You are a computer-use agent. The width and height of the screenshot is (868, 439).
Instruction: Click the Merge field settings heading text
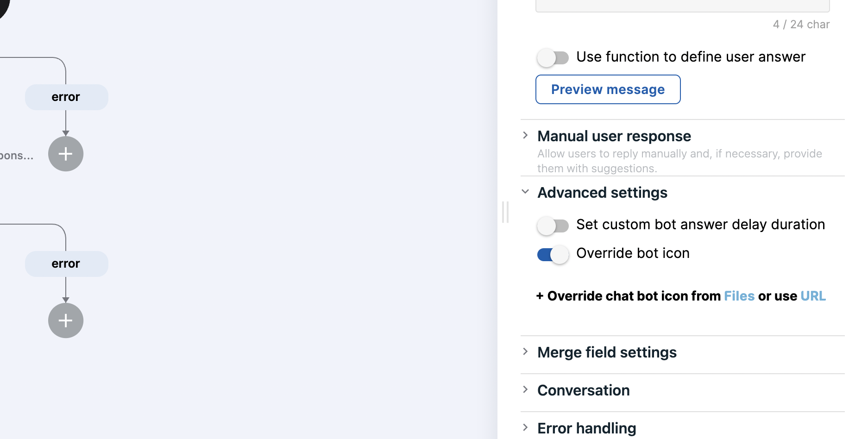(x=607, y=352)
